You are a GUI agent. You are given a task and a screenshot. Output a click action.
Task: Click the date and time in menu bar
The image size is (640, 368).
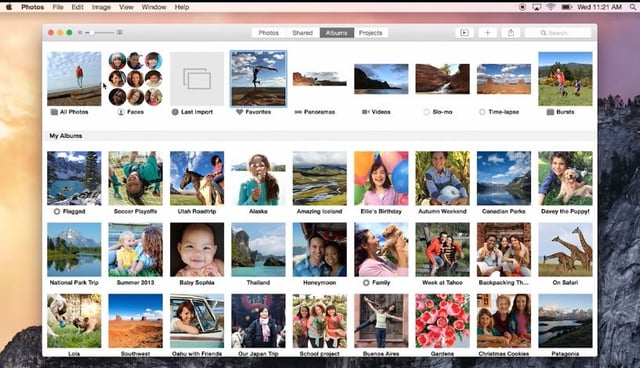(x=599, y=7)
